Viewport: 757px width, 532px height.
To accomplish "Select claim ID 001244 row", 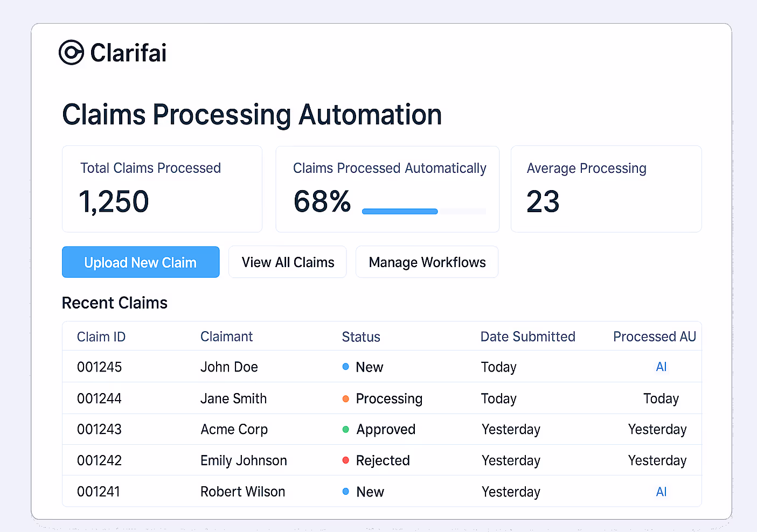I will 382,398.
